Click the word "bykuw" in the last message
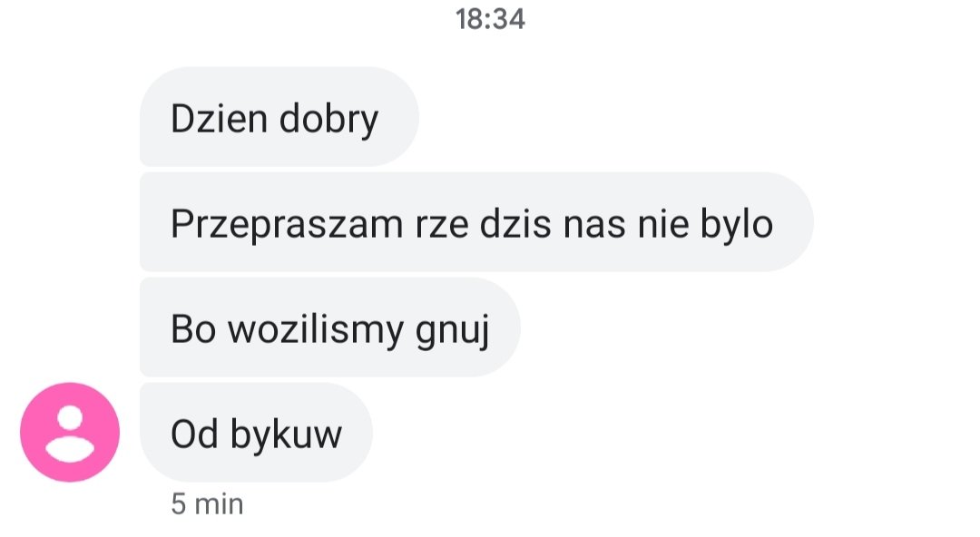 click(287, 435)
